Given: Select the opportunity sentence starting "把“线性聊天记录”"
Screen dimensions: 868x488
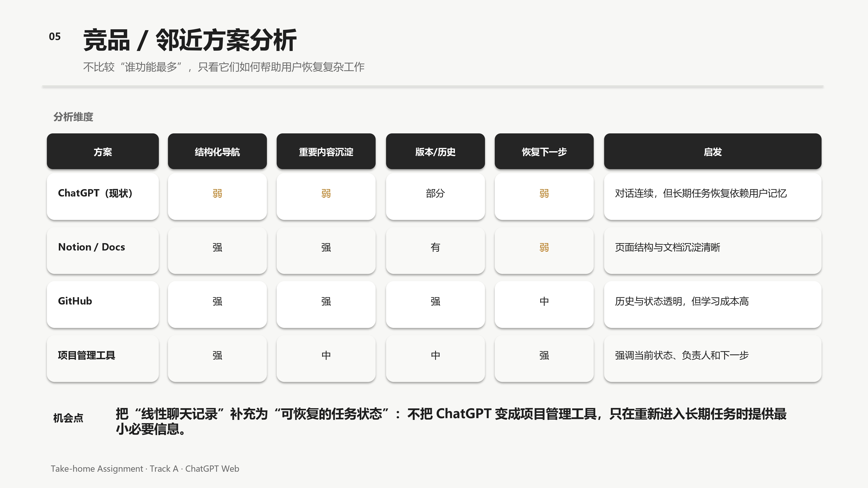Looking at the screenshot, I should (x=451, y=421).
